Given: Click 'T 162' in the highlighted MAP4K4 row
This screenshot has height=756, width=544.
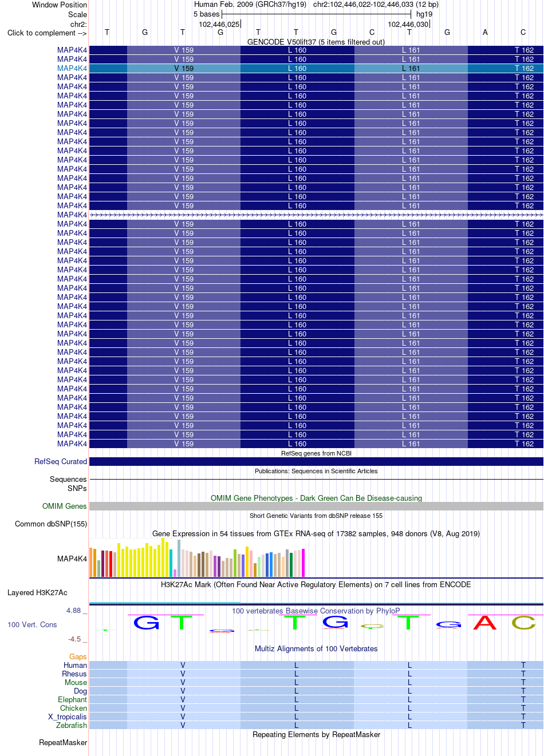Looking at the screenshot, I should [x=524, y=68].
